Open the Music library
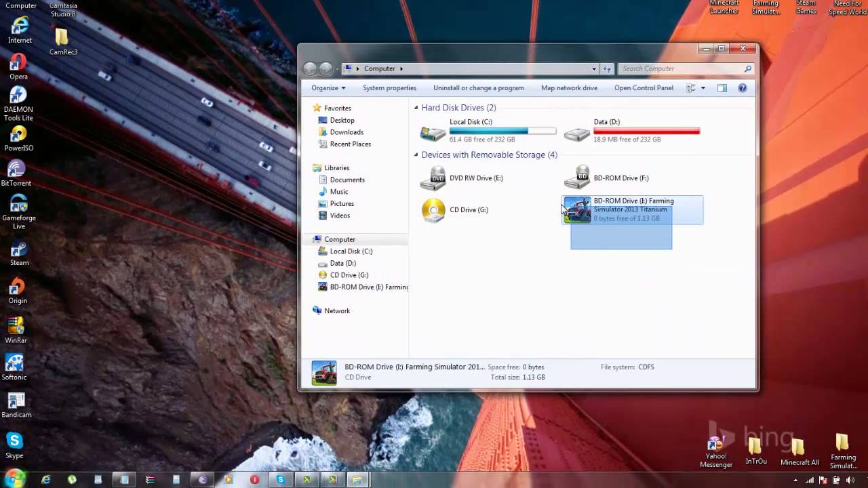The height and width of the screenshot is (488, 868). 339,192
